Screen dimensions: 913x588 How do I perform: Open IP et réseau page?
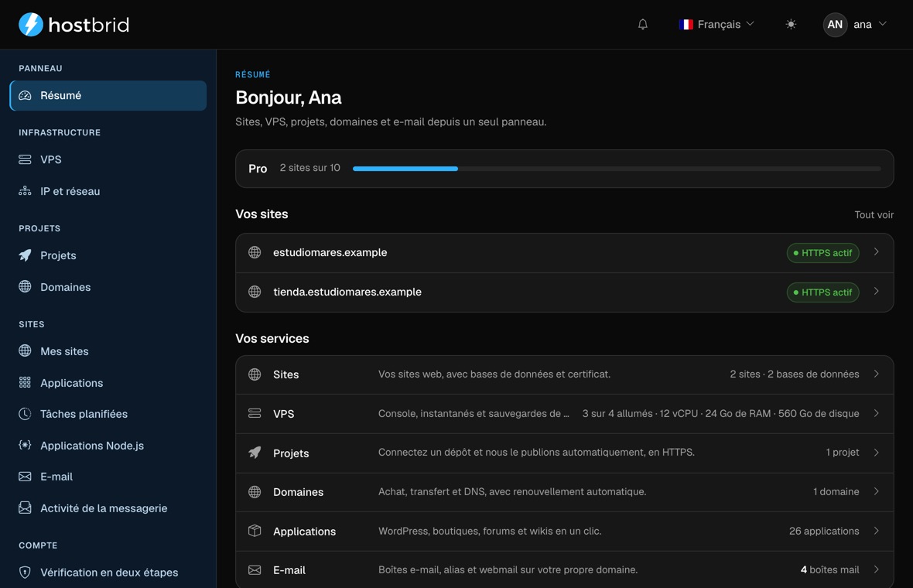[x=108, y=191]
